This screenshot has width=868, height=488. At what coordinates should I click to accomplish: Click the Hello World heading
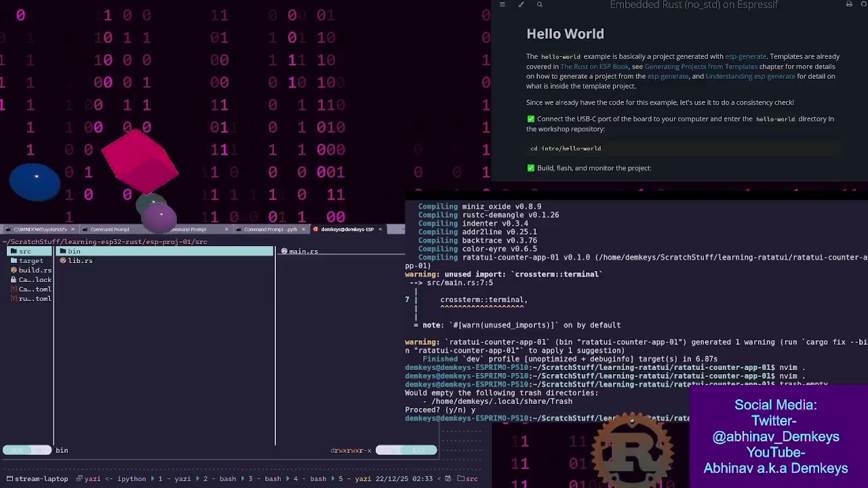[565, 34]
